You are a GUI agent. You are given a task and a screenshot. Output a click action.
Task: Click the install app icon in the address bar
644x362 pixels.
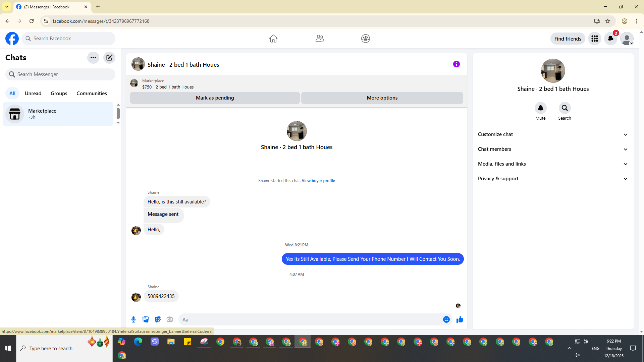click(x=597, y=21)
